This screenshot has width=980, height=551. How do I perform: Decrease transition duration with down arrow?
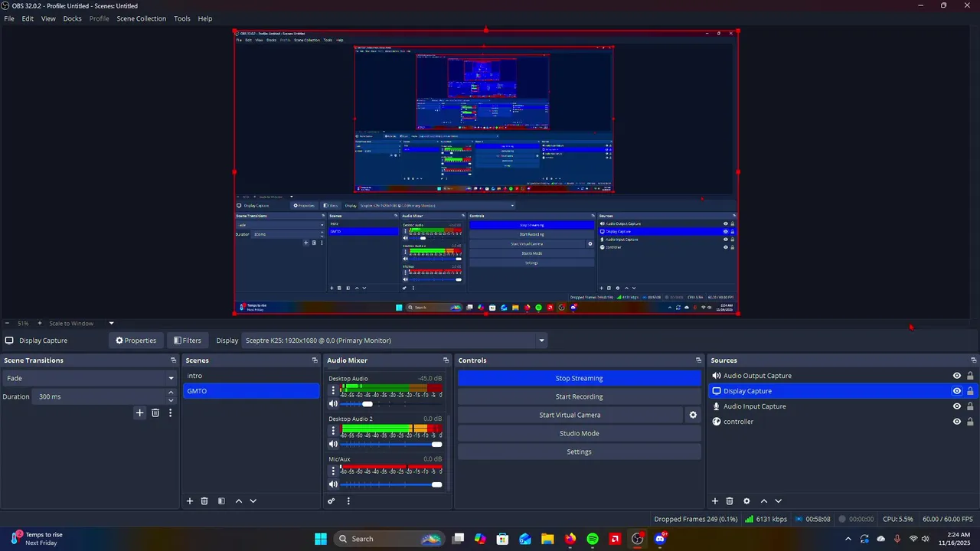tap(171, 400)
